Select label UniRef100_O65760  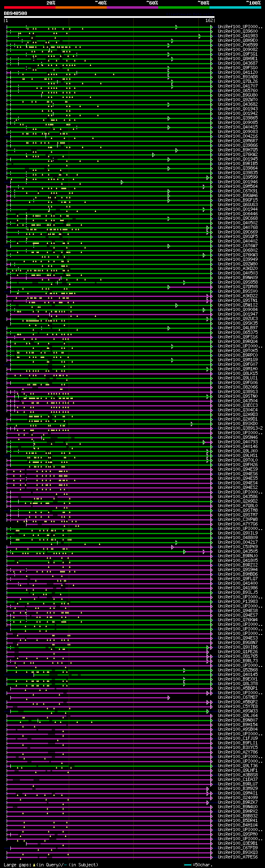pyautogui.click(x=238, y=90)
